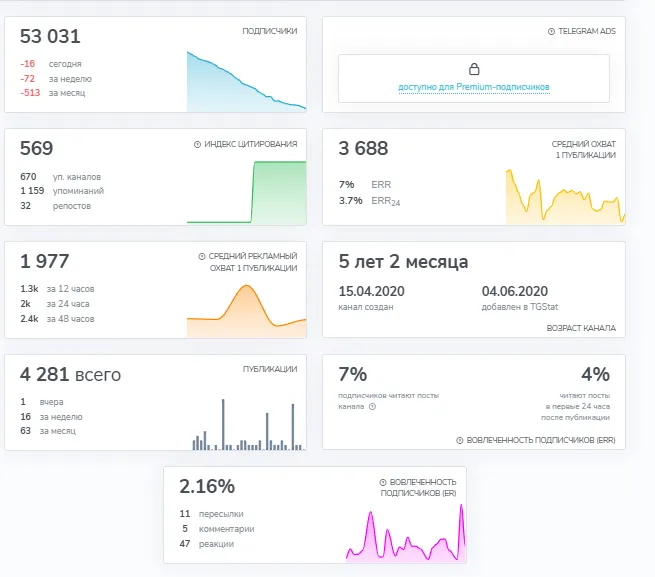Click '670 уп. каналов' row

pos(61,177)
